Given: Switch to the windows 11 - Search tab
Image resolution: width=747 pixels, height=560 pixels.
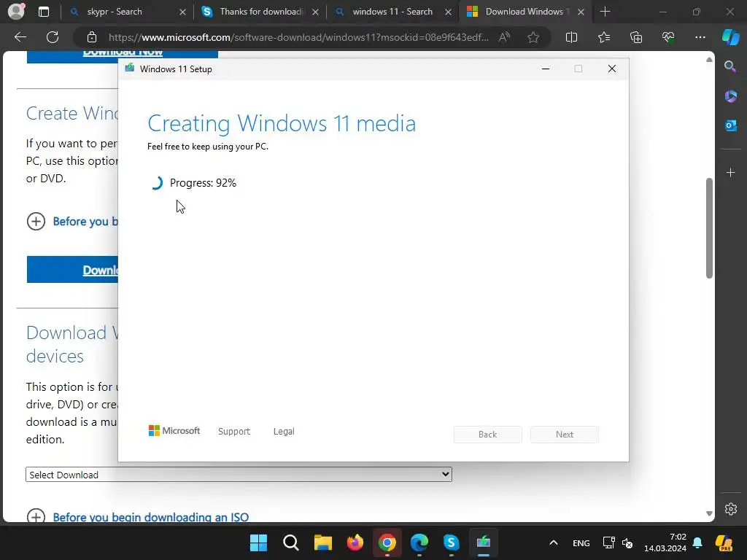Looking at the screenshot, I should pos(392,12).
